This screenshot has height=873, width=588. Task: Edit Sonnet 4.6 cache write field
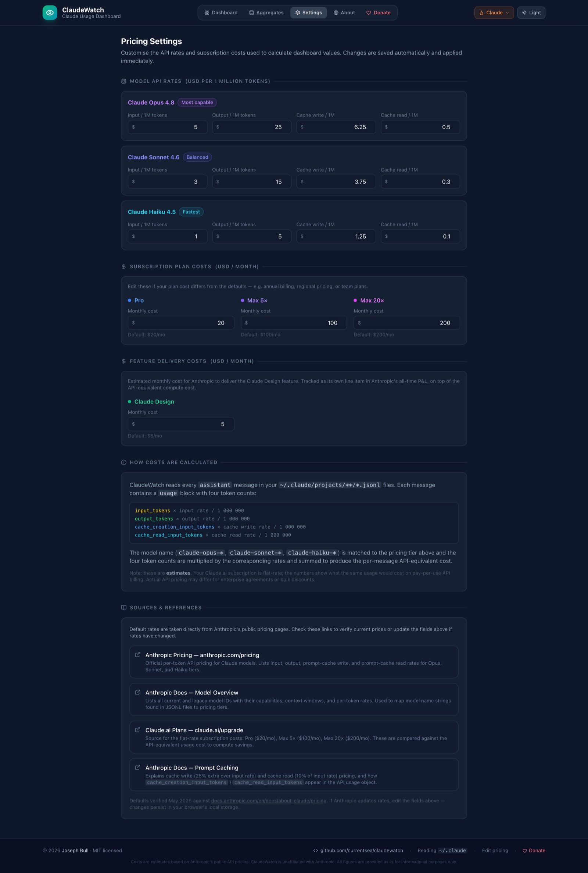[x=336, y=182]
